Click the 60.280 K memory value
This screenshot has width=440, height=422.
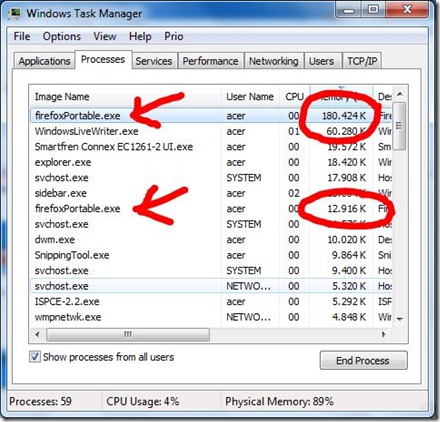tap(346, 131)
